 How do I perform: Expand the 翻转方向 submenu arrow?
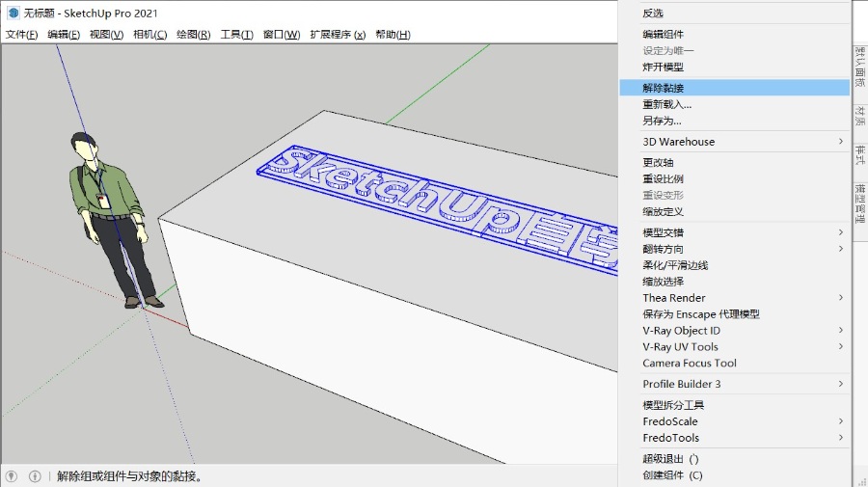pyautogui.click(x=840, y=249)
